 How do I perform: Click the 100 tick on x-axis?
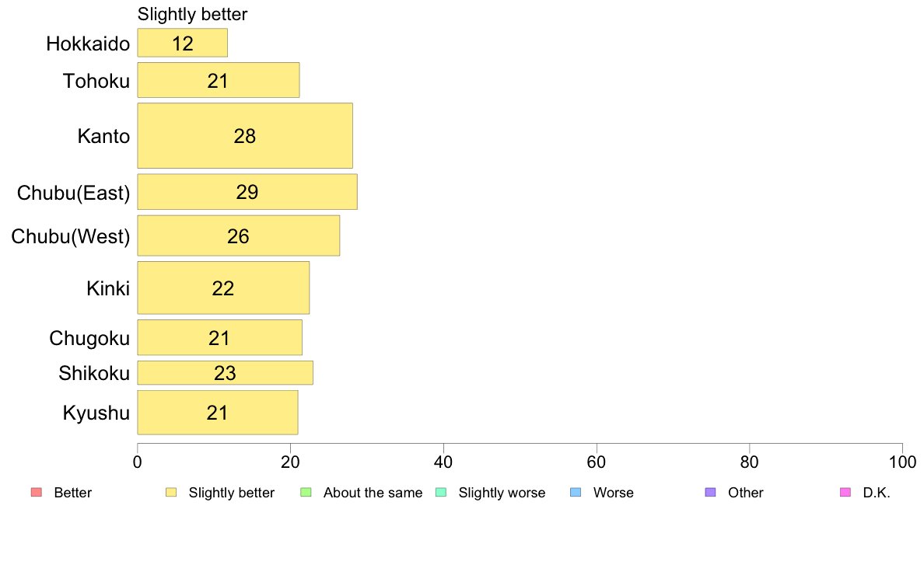pyautogui.click(x=901, y=462)
